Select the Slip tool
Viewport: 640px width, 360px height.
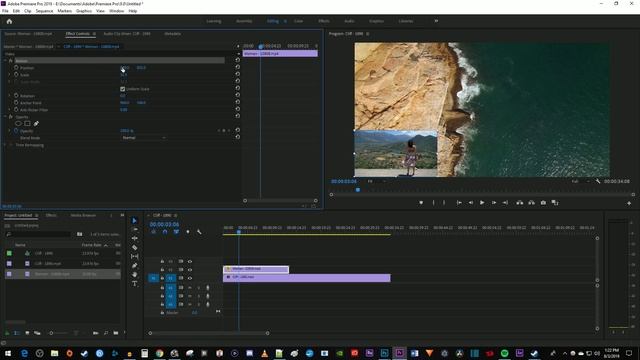[x=135, y=256]
